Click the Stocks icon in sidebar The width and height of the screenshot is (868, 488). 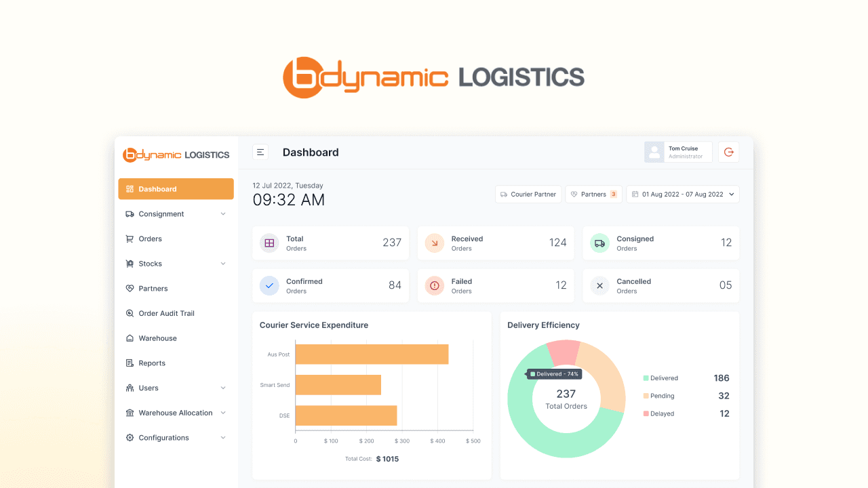[130, 264]
